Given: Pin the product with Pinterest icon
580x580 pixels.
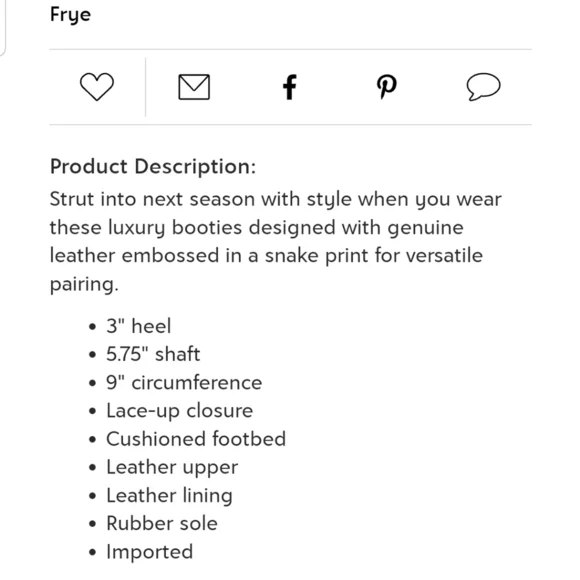Looking at the screenshot, I should pyautogui.click(x=387, y=87).
